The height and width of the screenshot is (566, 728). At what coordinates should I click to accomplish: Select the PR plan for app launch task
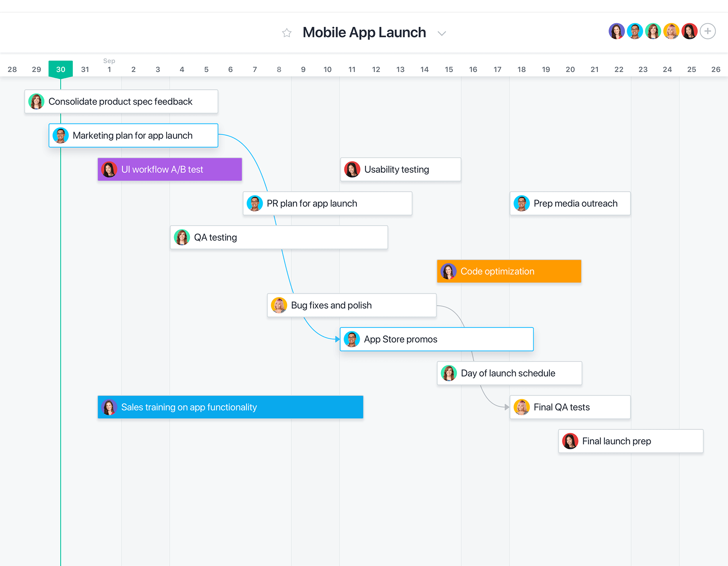(327, 203)
